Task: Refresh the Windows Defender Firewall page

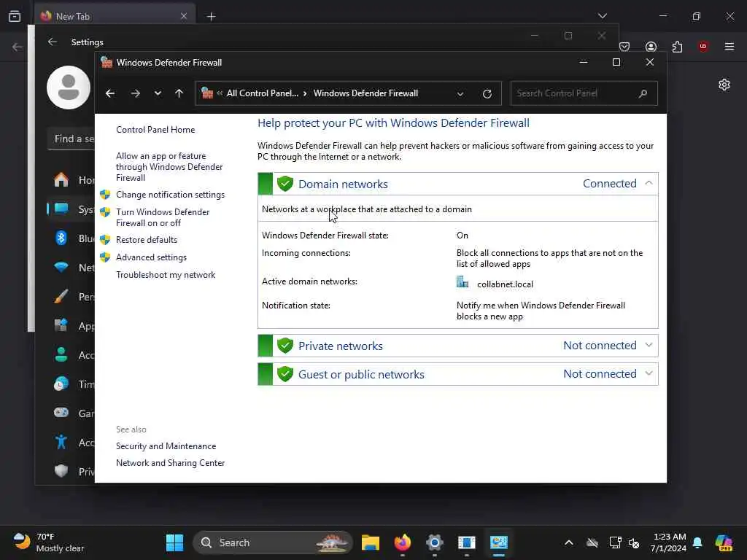Action: [x=487, y=93]
